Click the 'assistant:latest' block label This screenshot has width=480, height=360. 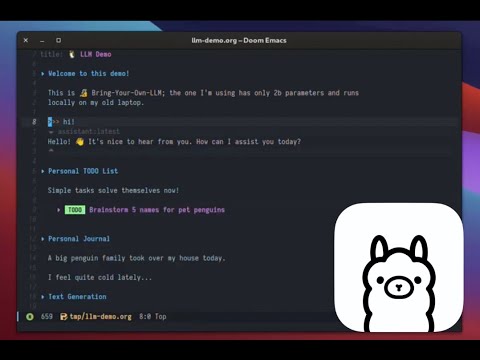(89, 132)
